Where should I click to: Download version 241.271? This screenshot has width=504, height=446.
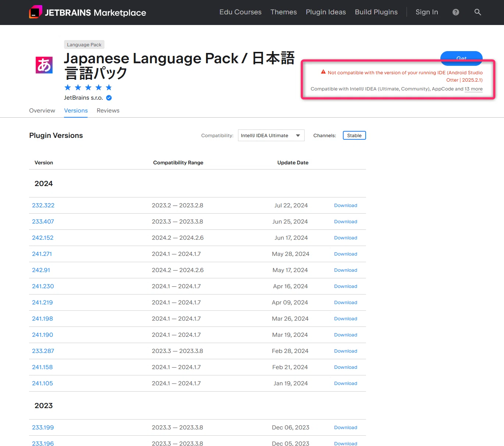coord(345,254)
